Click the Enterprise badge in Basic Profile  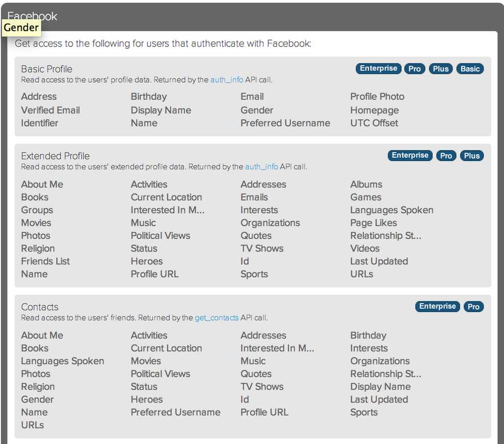click(379, 69)
